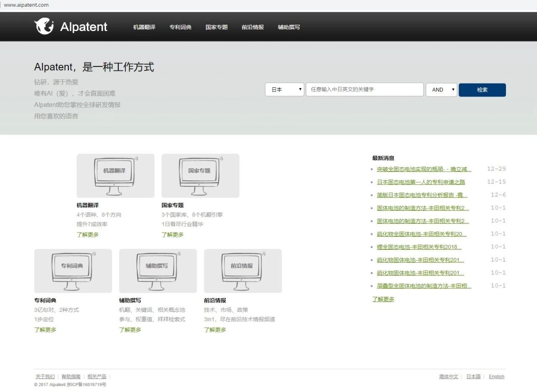This screenshot has width=537, height=392.
Task: Open 关于我们 footer link
Action: click(45, 376)
